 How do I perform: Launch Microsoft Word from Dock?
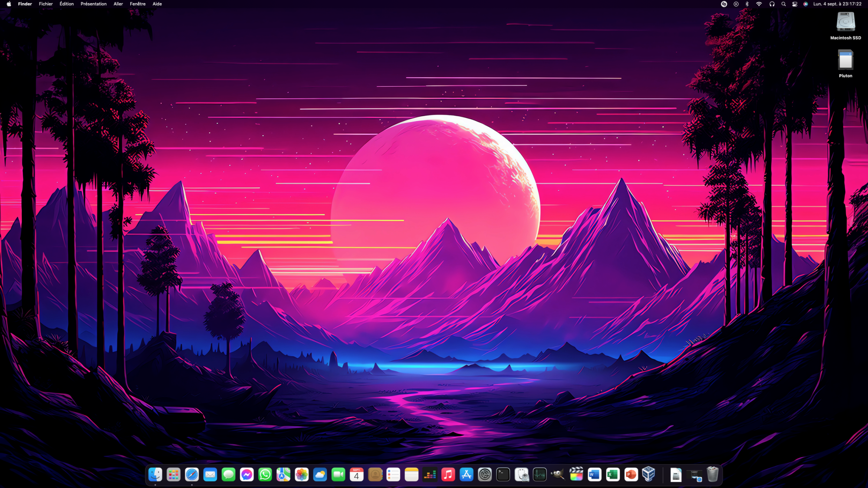[594, 475]
